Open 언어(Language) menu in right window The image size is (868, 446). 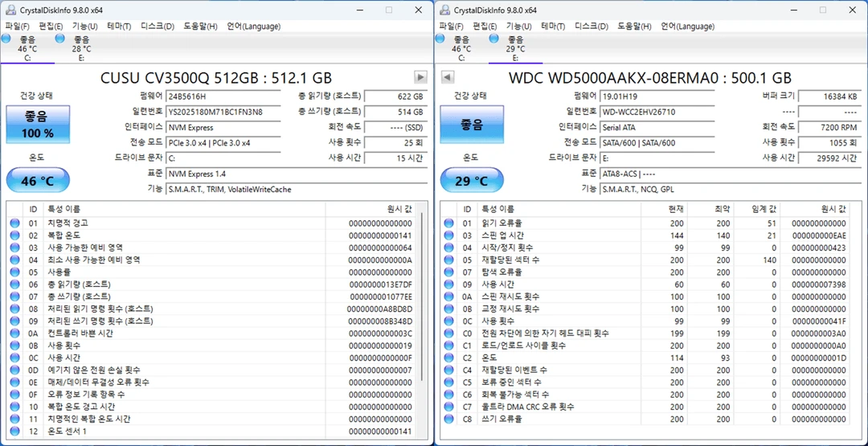click(x=687, y=26)
